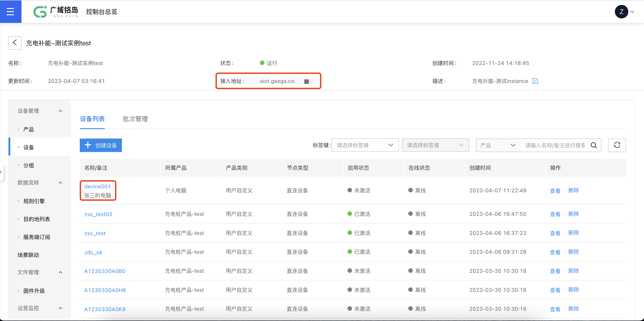Click 删除 for zsx_test02
Viewport: 644px width, 321px height.
coord(573,214)
